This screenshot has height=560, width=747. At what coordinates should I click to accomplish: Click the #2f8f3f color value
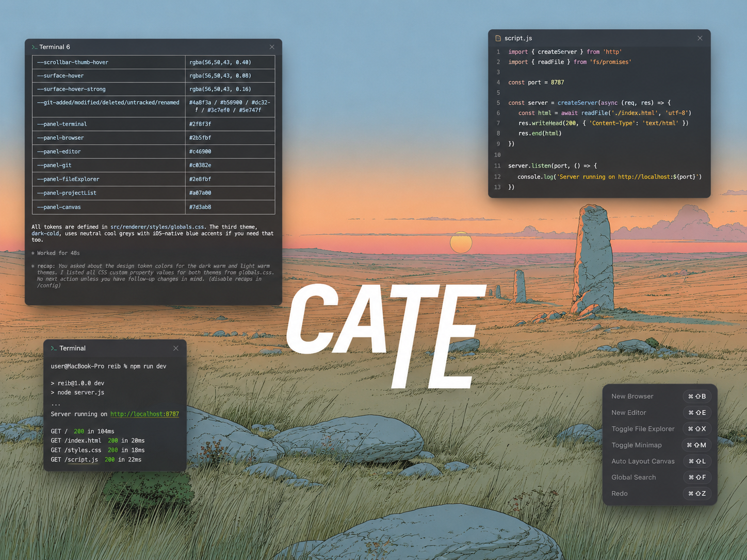click(200, 124)
